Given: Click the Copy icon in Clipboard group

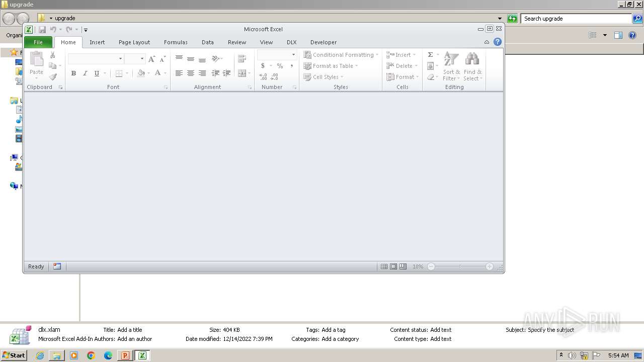Looking at the screenshot, I should coord(52,66).
